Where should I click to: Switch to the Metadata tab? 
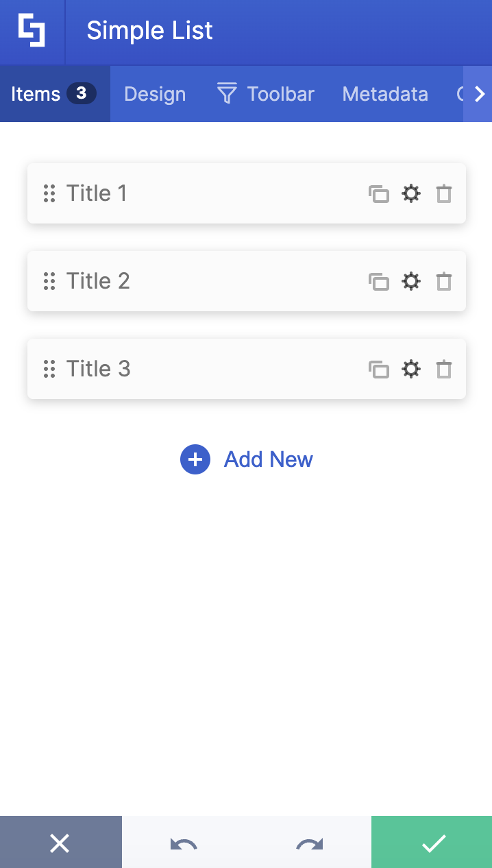[385, 94]
